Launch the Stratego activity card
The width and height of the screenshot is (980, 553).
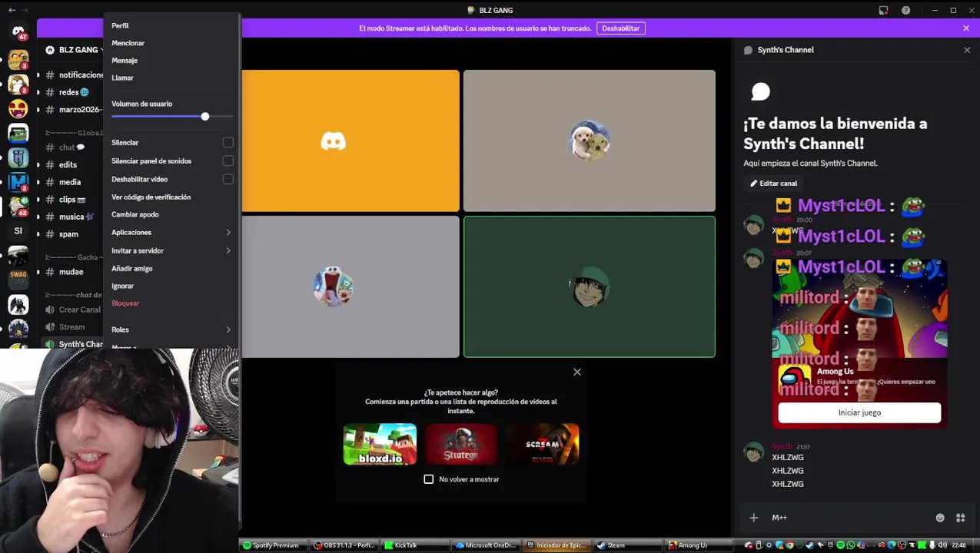click(x=461, y=444)
